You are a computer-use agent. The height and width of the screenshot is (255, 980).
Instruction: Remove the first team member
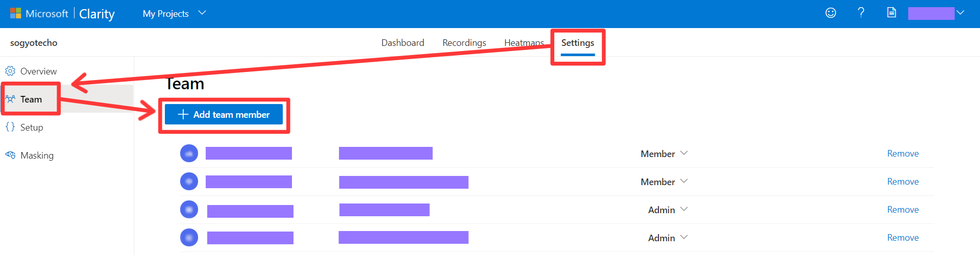pos(902,154)
